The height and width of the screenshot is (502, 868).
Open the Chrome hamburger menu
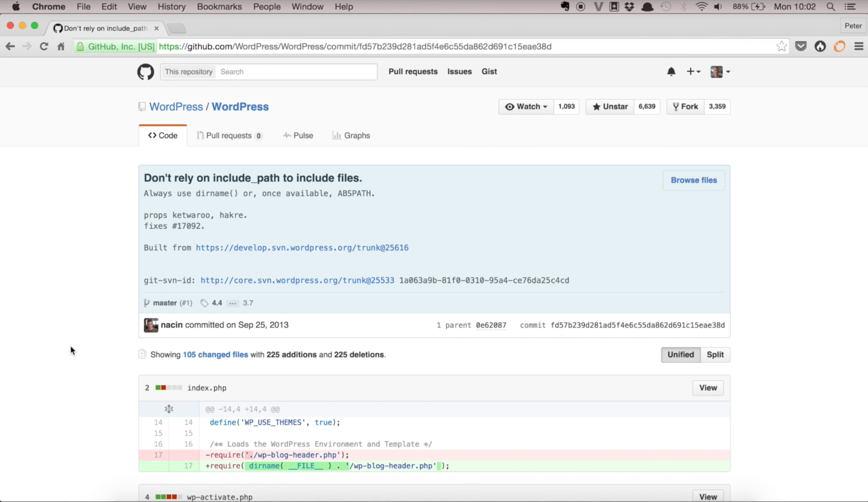tap(859, 46)
